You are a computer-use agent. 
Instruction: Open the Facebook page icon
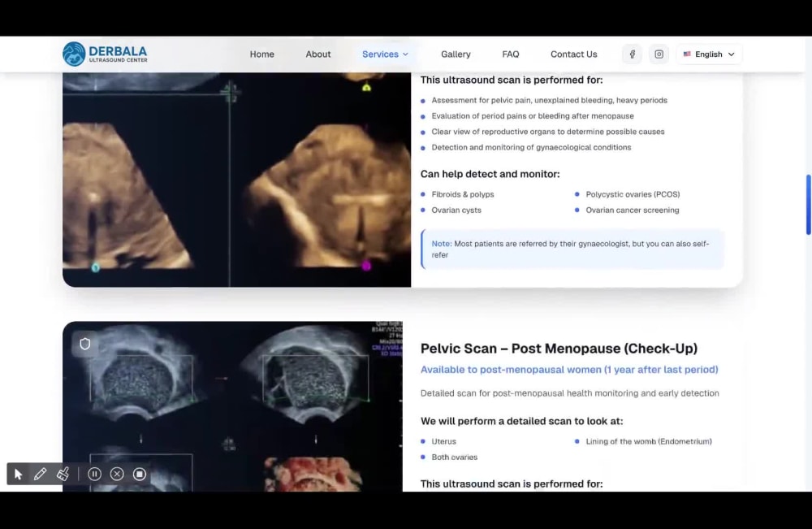point(632,54)
